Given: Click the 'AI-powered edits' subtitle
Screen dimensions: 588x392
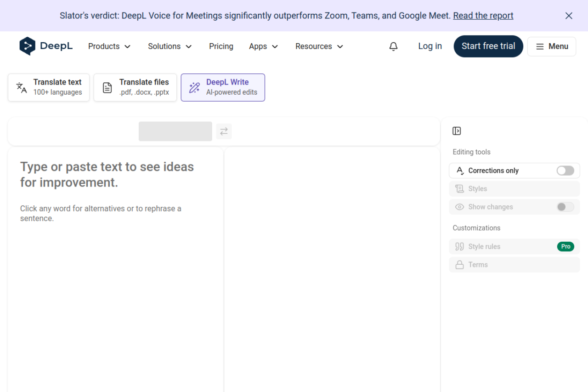Looking at the screenshot, I should 232,92.
